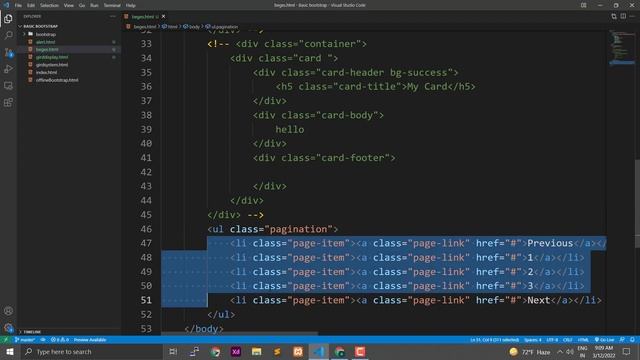Viewport: 640px width, 360px height.
Task: Click the html breadcrumb
Action: pos(170,27)
